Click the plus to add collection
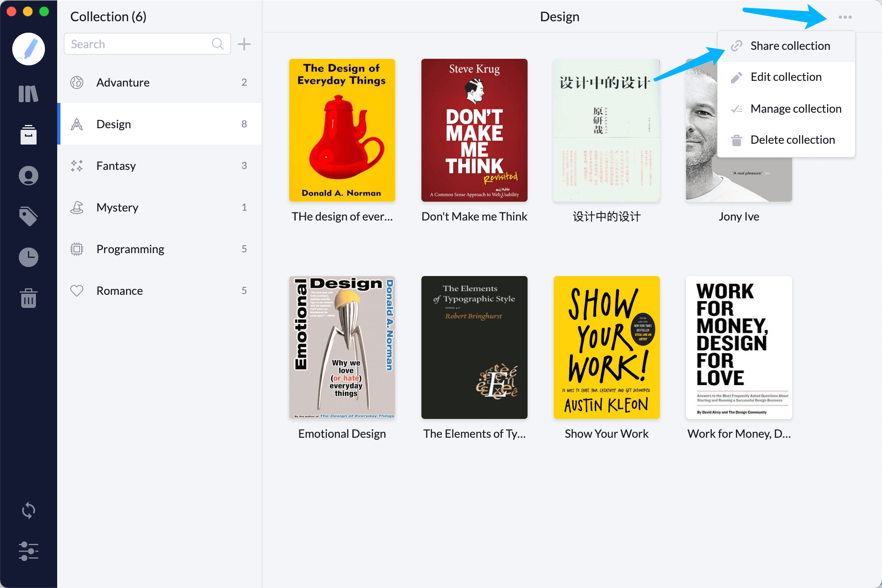882x588 pixels. point(244,44)
